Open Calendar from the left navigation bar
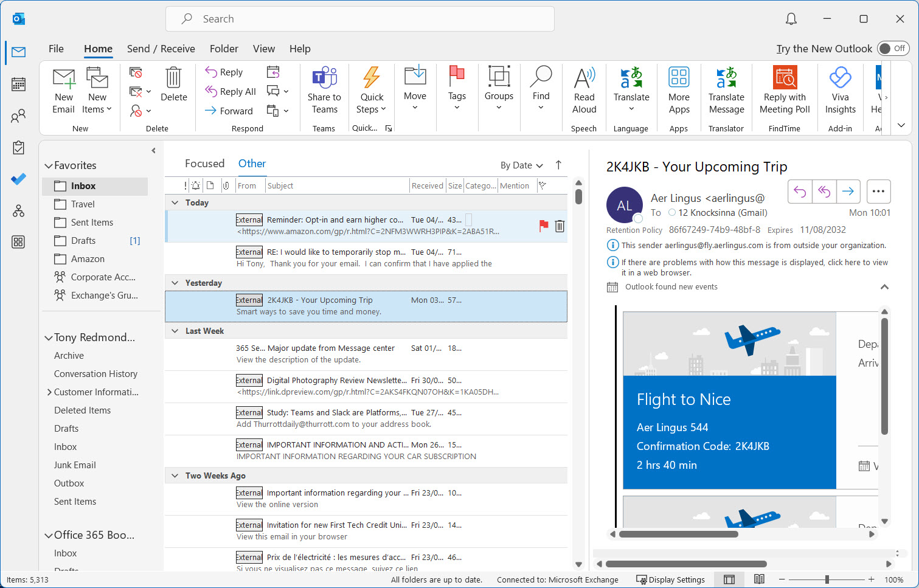This screenshot has width=919, height=588. tap(18, 84)
